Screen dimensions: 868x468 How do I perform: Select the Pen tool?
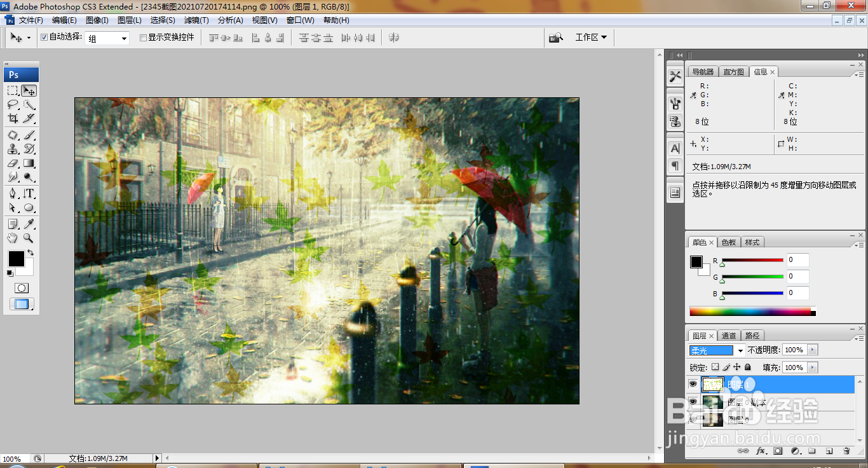(x=13, y=193)
